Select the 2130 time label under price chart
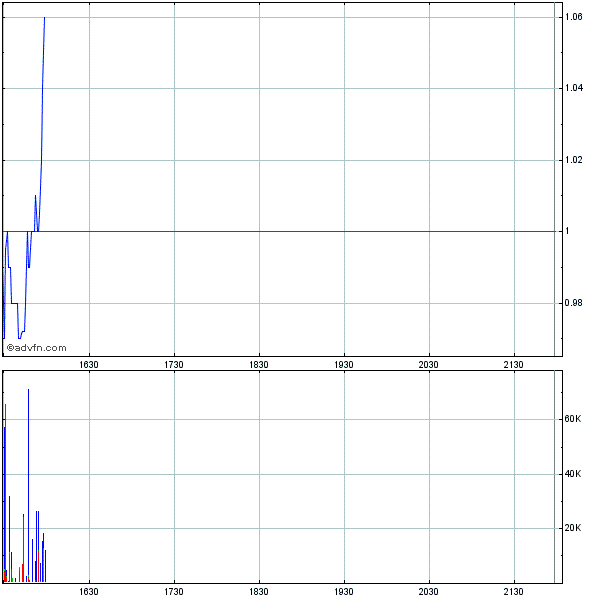 [x=513, y=365]
